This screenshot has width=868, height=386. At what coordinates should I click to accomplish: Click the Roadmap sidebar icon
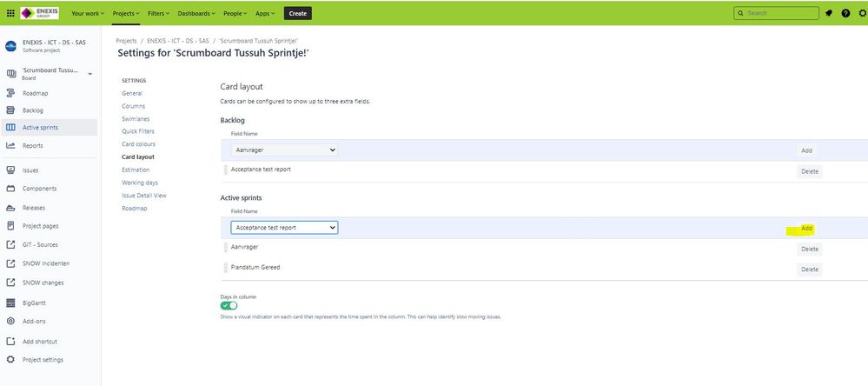(x=10, y=93)
